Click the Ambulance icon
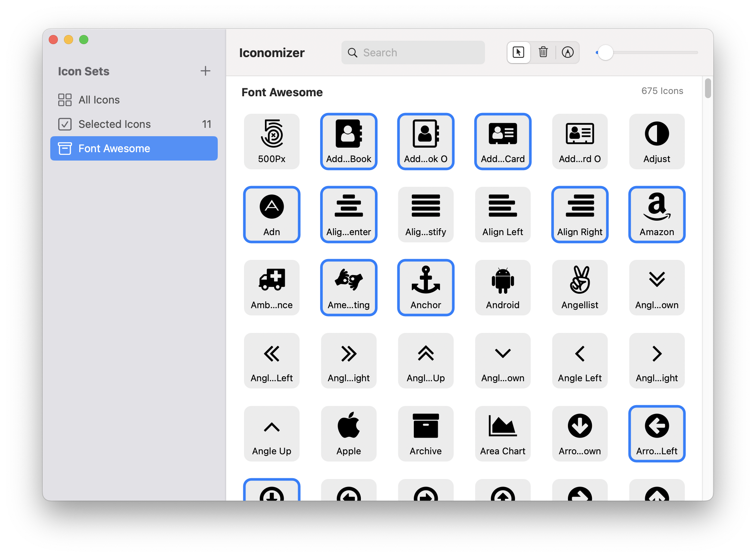The image size is (756, 557). point(271,287)
